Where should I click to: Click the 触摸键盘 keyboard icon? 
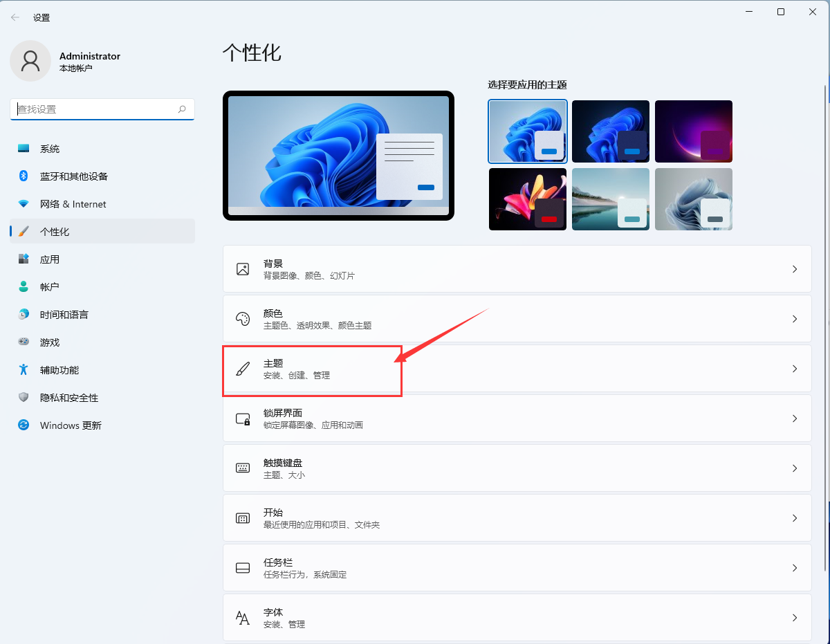point(243,468)
